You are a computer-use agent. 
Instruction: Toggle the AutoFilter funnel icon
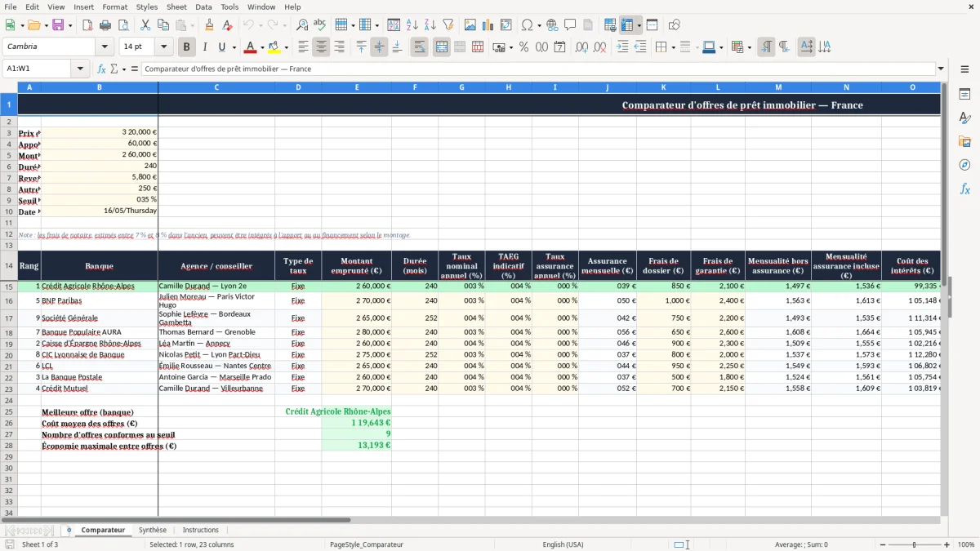click(448, 25)
